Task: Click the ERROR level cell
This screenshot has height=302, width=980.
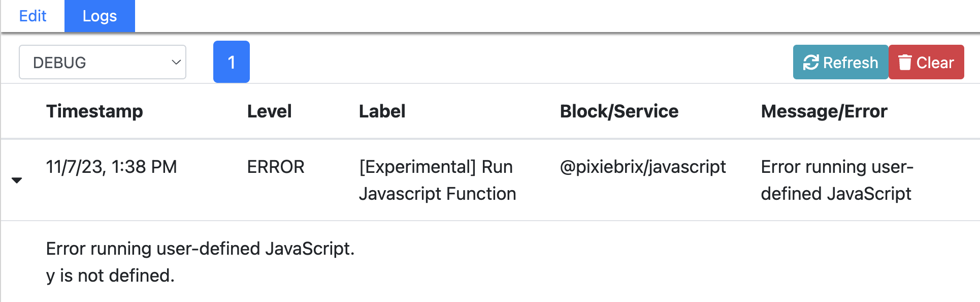Action: tap(275, 167)
